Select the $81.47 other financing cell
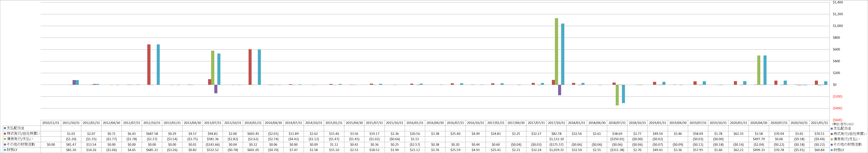The width and height of the screenshot is (868, 153). (x=71, y=145)
